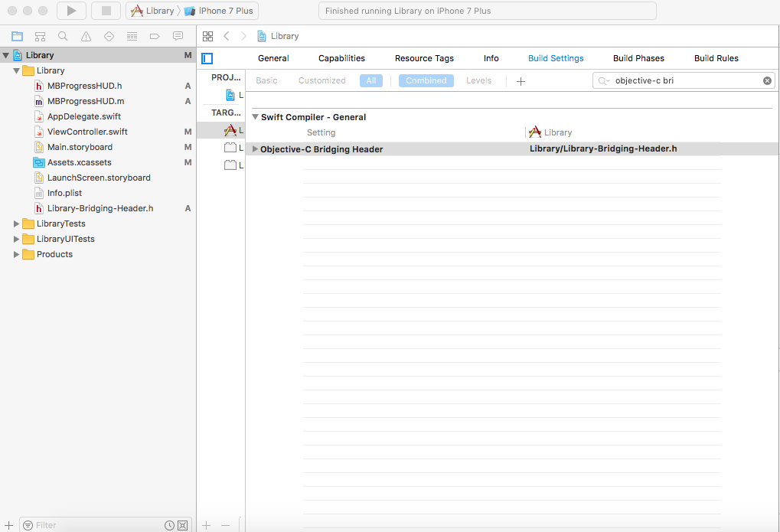Clear the build settings search field
The width and height of the screenshot is (780, 532).
click(767, 80)
